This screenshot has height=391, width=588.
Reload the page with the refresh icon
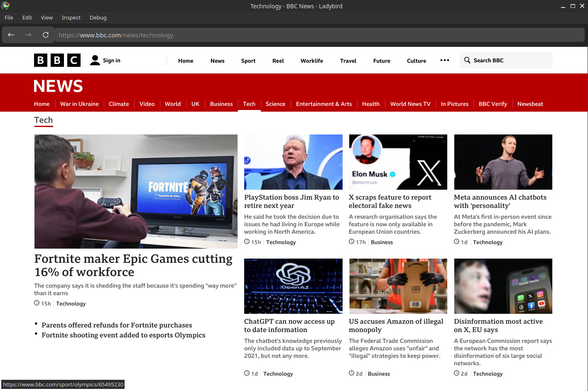[x=46, y=35]
